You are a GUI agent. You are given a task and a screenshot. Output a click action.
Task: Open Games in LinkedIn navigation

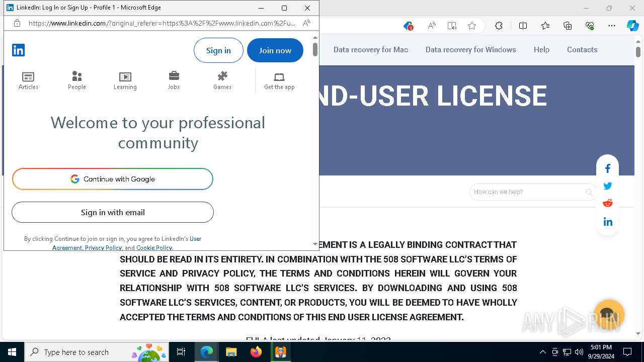click(222, 80)
